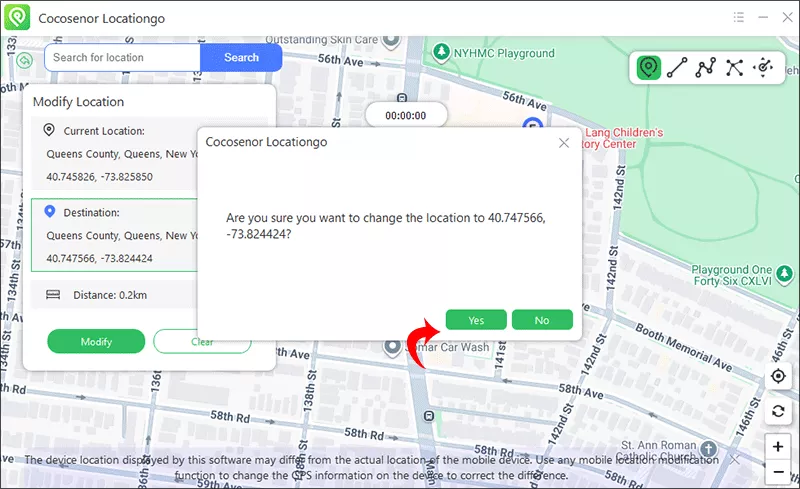Click the Cocosenor Locationgo app logo
This screenshot has width=800, height=489.
[x=17, y=17]
